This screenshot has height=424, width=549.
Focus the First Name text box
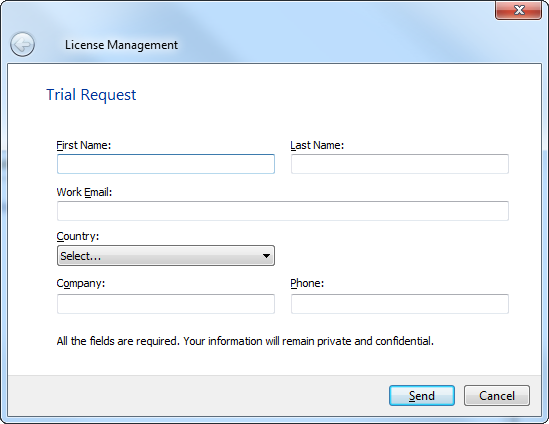coord(166,164)
